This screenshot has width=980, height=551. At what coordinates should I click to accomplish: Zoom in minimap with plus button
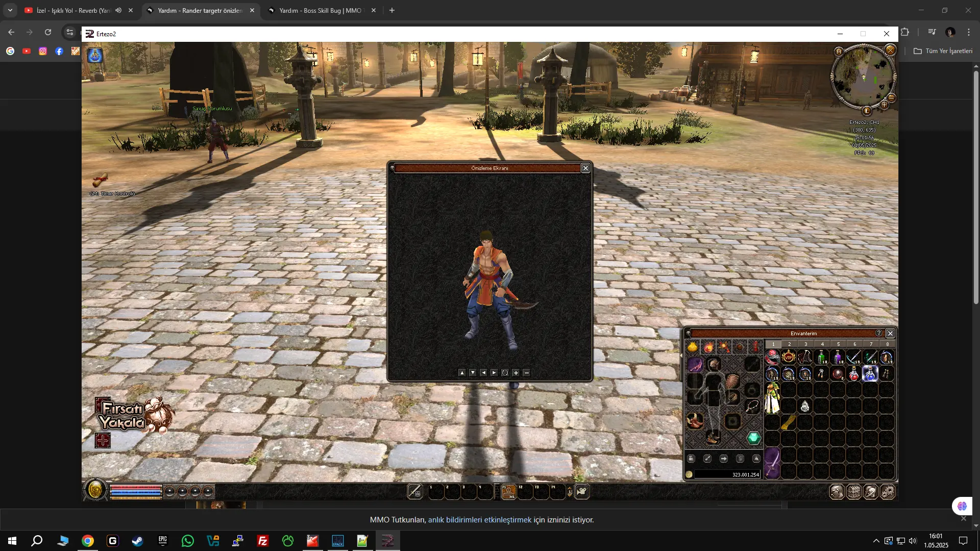click(884, 105)
